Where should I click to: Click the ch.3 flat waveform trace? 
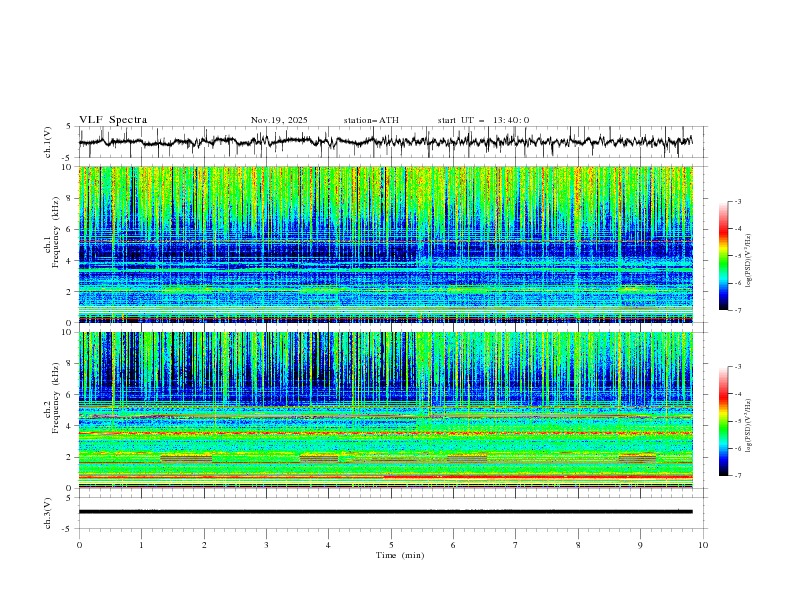(x=386, y=512)
